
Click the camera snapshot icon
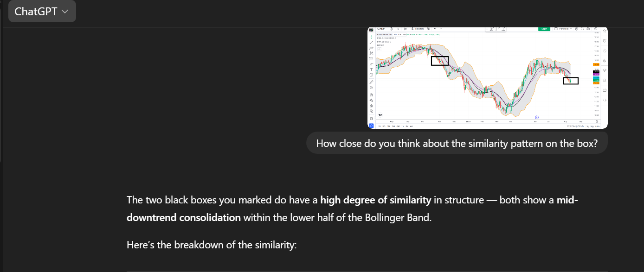588,29
